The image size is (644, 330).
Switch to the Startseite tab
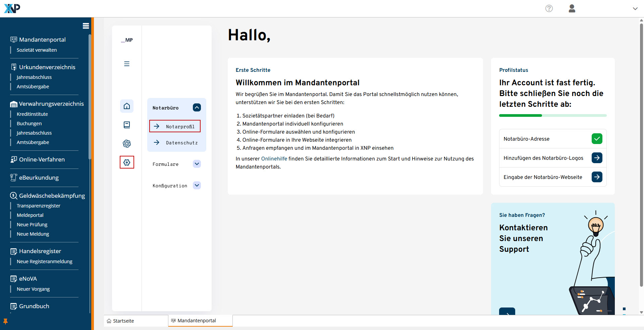123,321
